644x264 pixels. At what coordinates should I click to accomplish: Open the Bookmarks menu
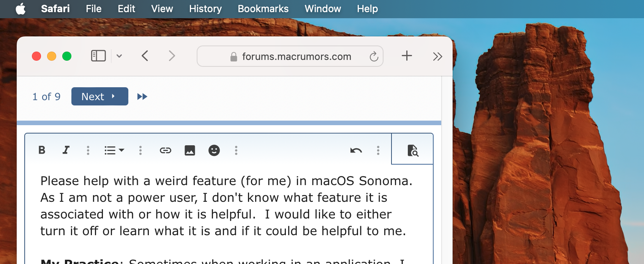point(263,9)
